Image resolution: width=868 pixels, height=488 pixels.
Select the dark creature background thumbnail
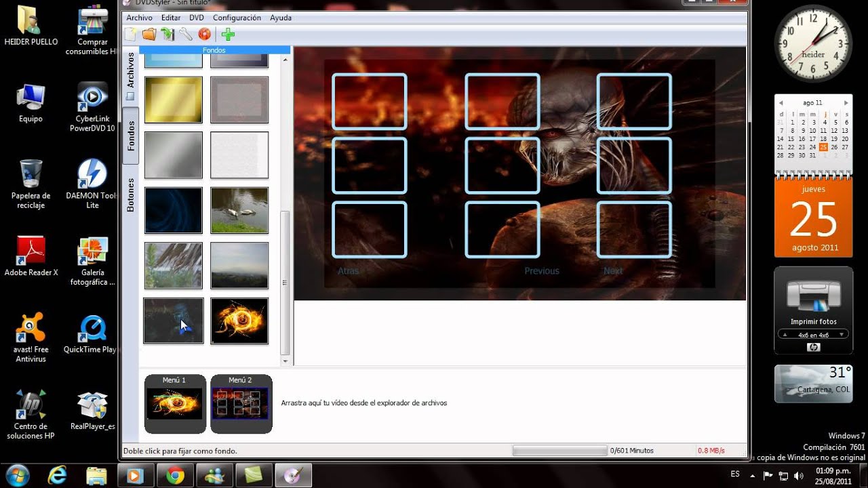point(174,321)
